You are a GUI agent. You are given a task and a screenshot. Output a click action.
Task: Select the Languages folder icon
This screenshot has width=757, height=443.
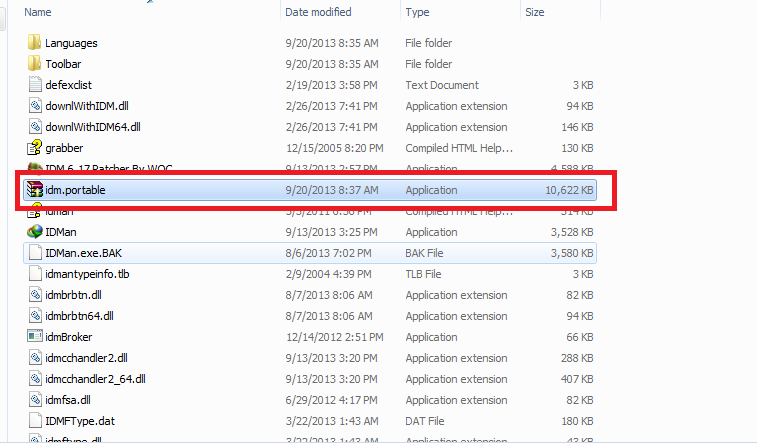[x=34, y=42]
